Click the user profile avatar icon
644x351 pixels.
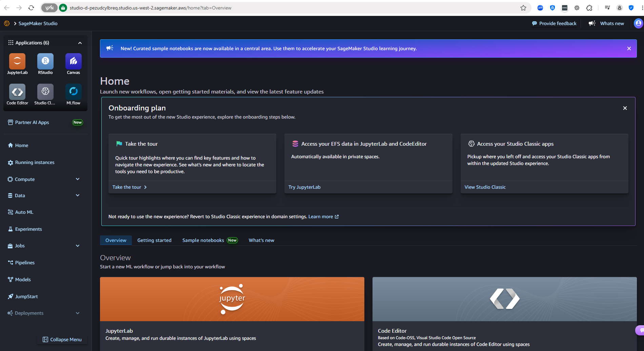tap(638, 23)
